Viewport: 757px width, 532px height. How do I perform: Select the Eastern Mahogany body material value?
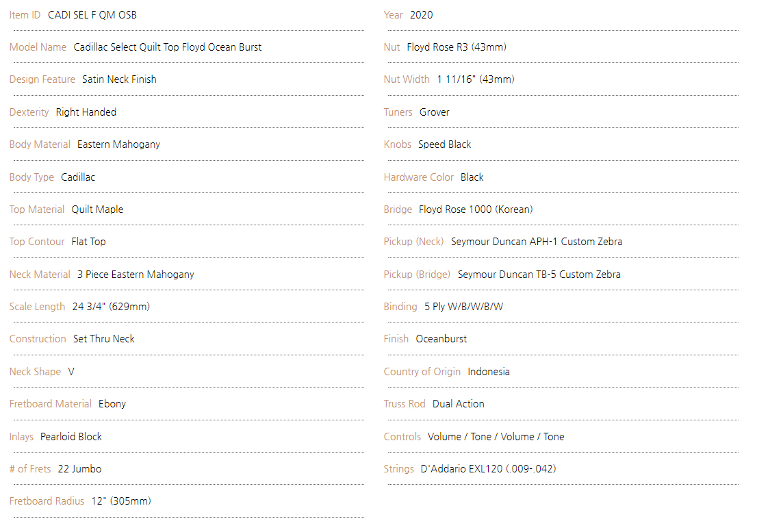118,144
